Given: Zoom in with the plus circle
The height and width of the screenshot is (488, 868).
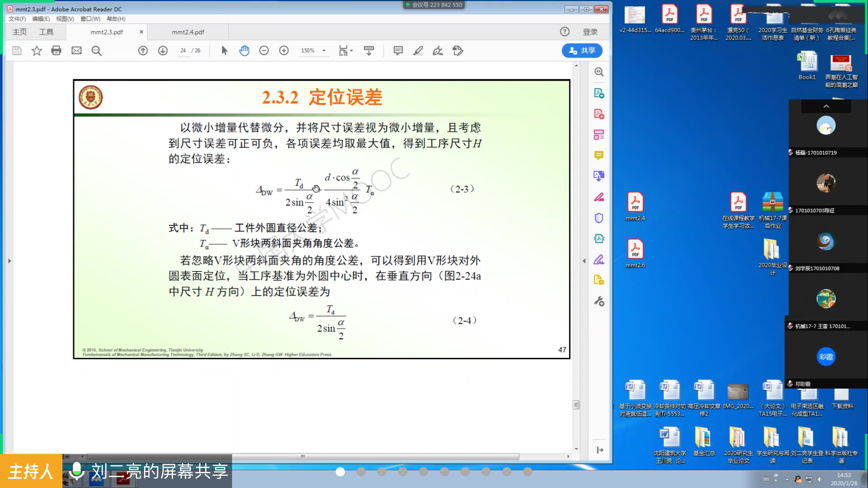Looking at the screenshot, I should (284, 51).
